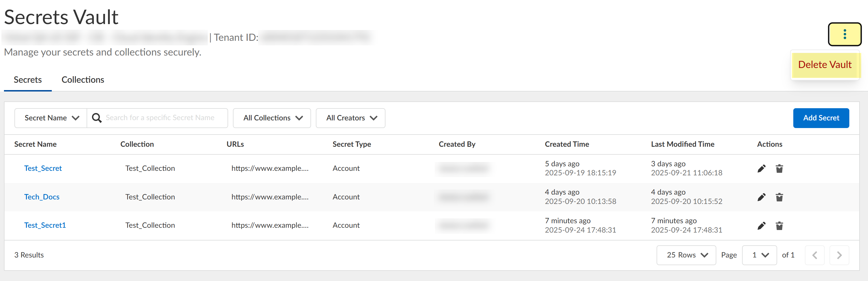This screenshot has width=868, height=281.
Task: Choose Delete Vault from the menu
Action: (824, 64)
